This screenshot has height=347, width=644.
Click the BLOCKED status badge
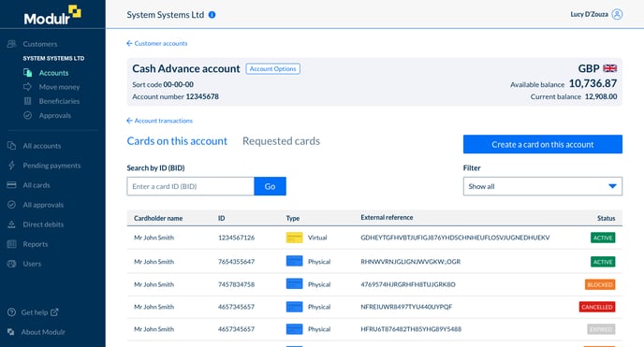[x=600, y=284]
